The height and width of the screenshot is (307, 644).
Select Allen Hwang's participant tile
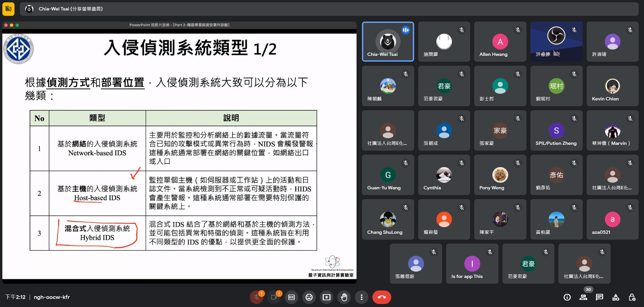tap(500, 42)
